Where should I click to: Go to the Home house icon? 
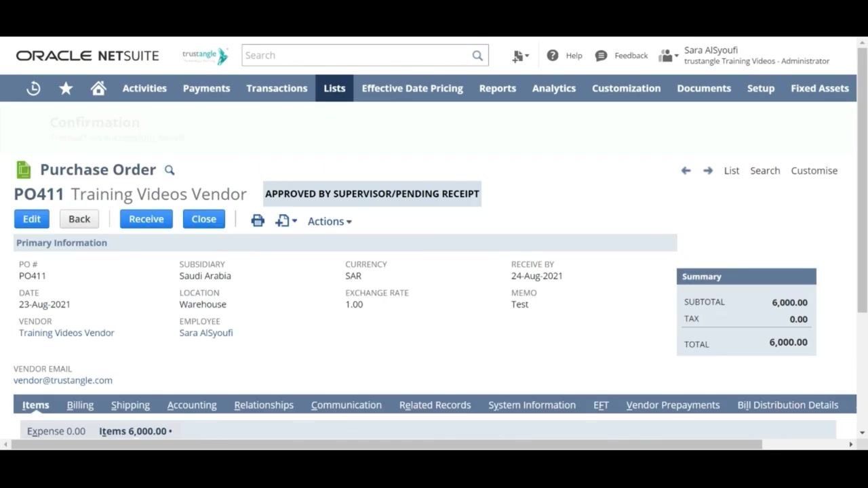98,88
